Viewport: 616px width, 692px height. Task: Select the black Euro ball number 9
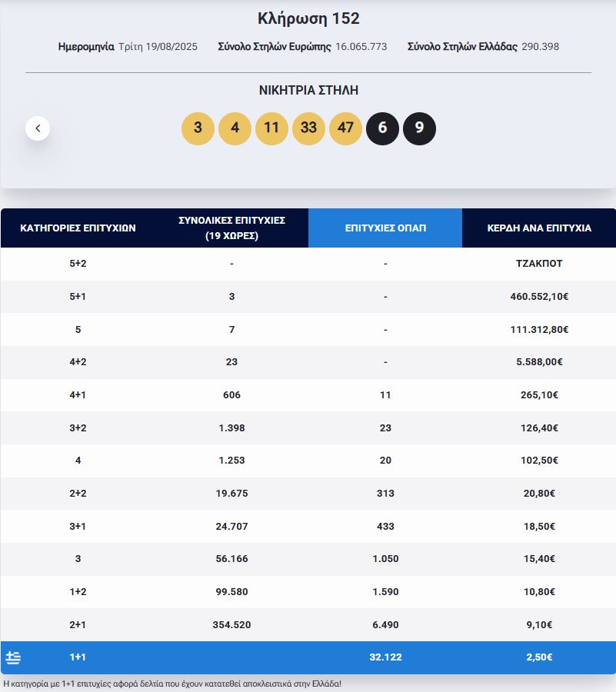(419, 128)
